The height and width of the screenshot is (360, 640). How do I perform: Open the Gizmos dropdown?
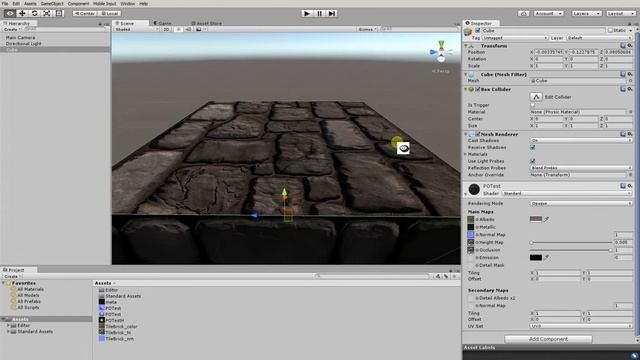click(367, 29)
